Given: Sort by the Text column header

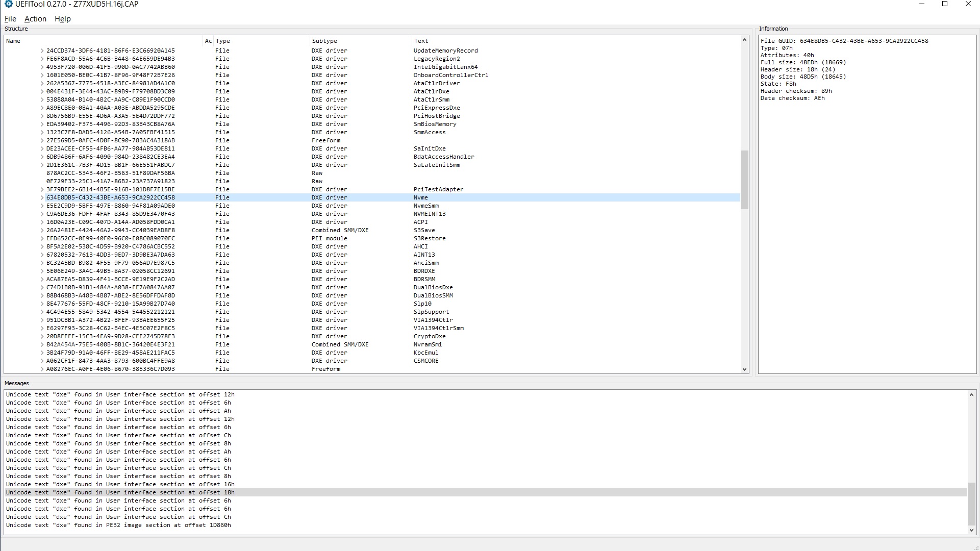Looking at the screenshot, I should point(576,41).
